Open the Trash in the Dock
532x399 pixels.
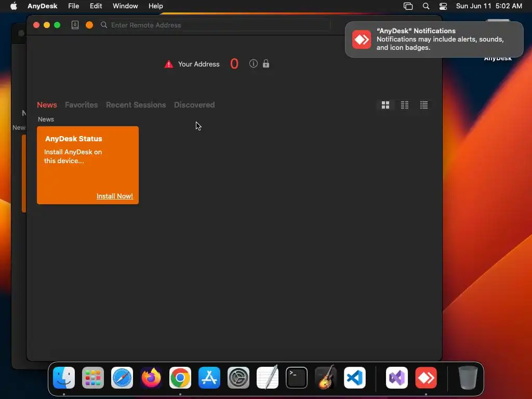click(x=468, y=378)
